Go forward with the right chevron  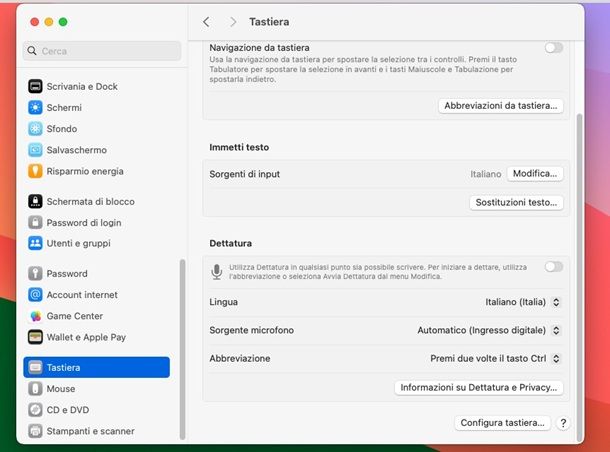pyautogui.click(x=233, y=22)
